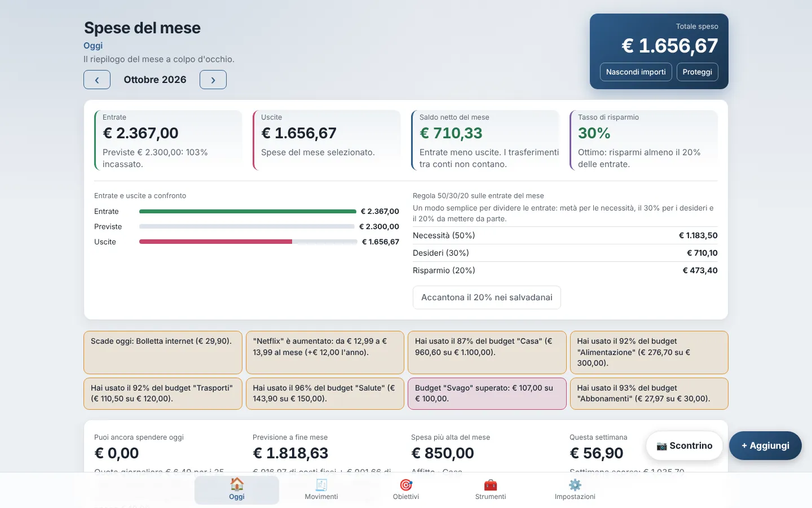Click the Risparmio (20%) row
This screenshot has width=812, height=508.
(565, 270)
